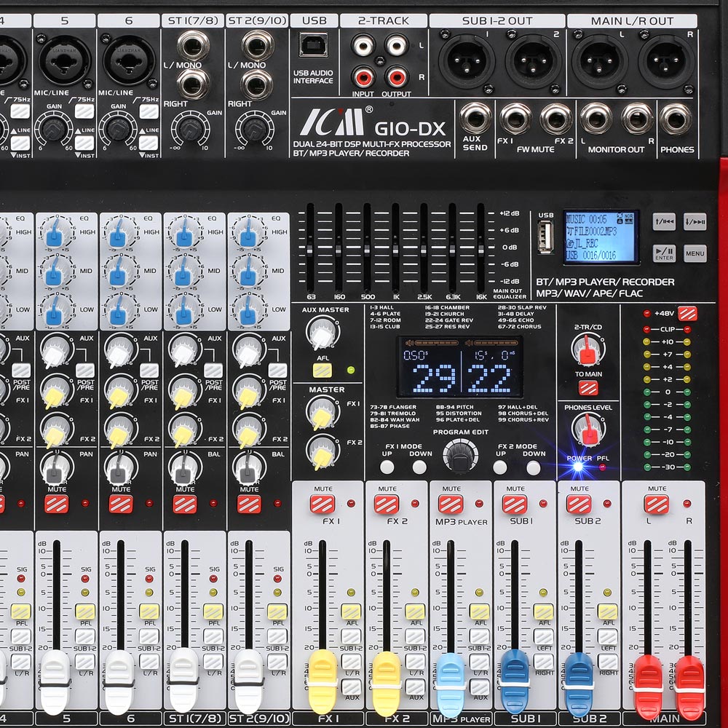Click the light blue MP3 PLAYER fader
This screenshot has height=728, width=728.
point(451,685)
